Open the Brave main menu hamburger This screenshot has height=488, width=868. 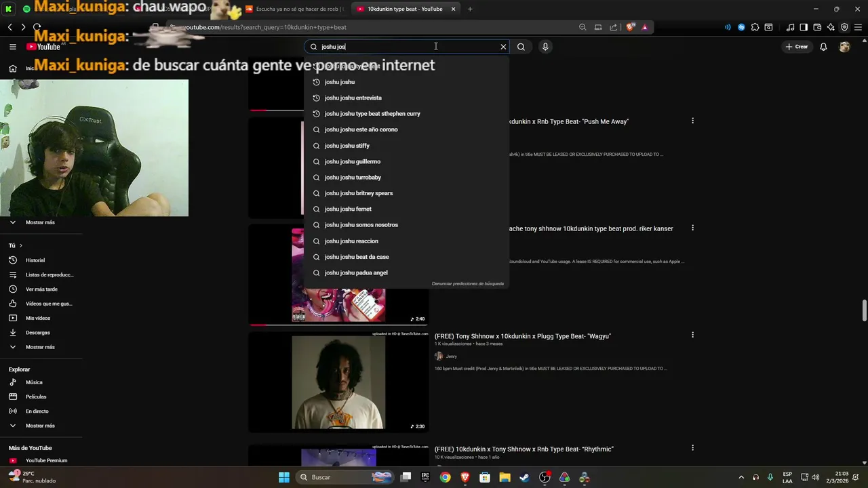(858, 27)
